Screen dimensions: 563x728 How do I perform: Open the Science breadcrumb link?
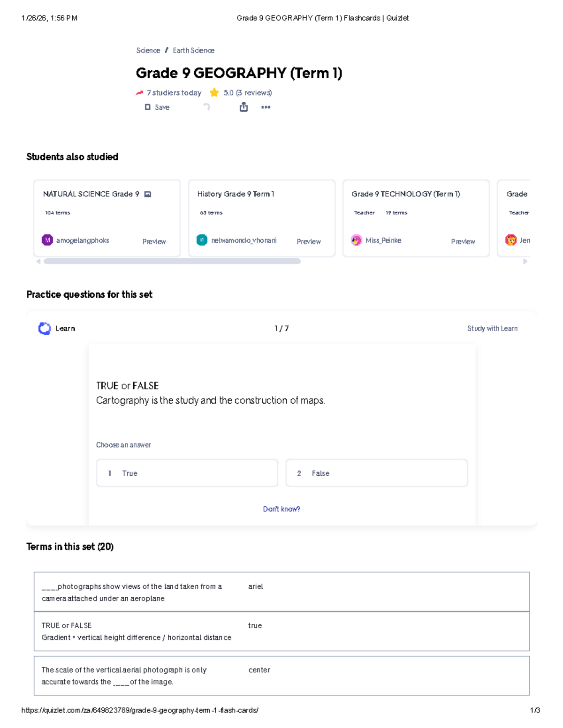[x=148, y=51]
